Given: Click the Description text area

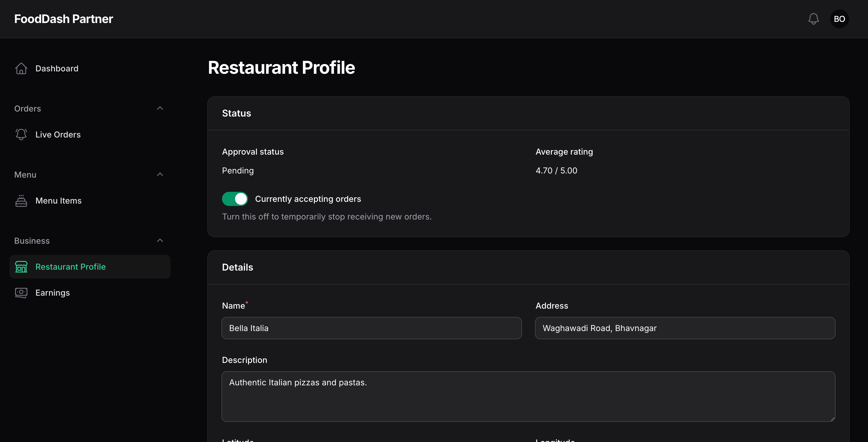Looking at the screenshot, I should [528, 396].
